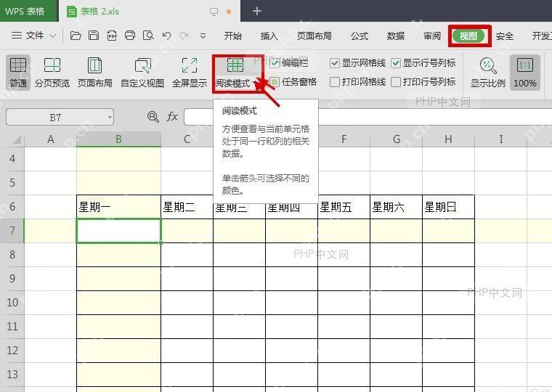Expand the quick access toolbar customization arrow
The height and width of the screenshot is (392, 552).
pos(203,36)
